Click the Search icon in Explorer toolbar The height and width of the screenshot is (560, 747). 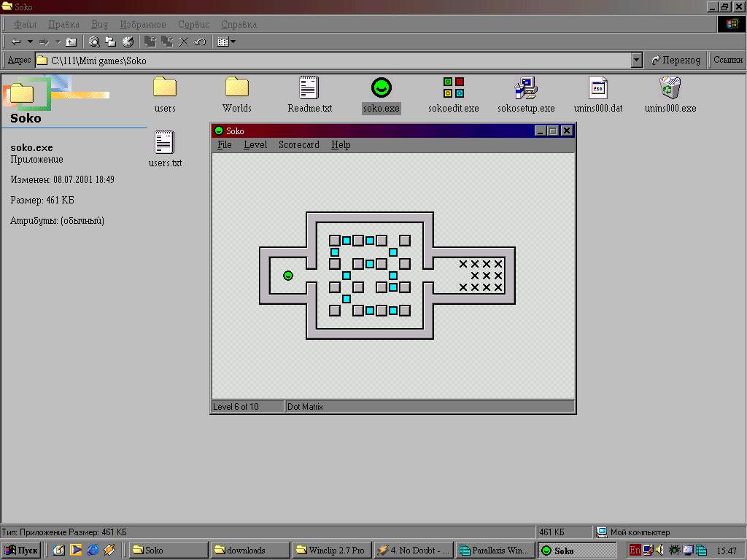[x=94, y=42]
